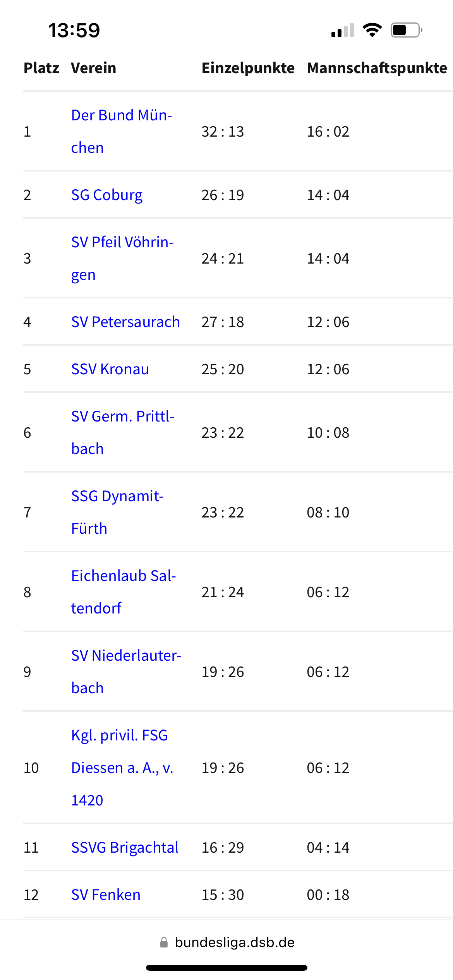Tap the bundesliga.dsb.de address bar

[234, 942]
